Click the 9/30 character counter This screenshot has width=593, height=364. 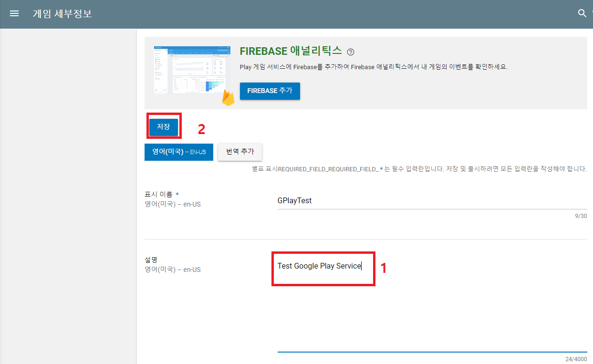tap(581, 216)
